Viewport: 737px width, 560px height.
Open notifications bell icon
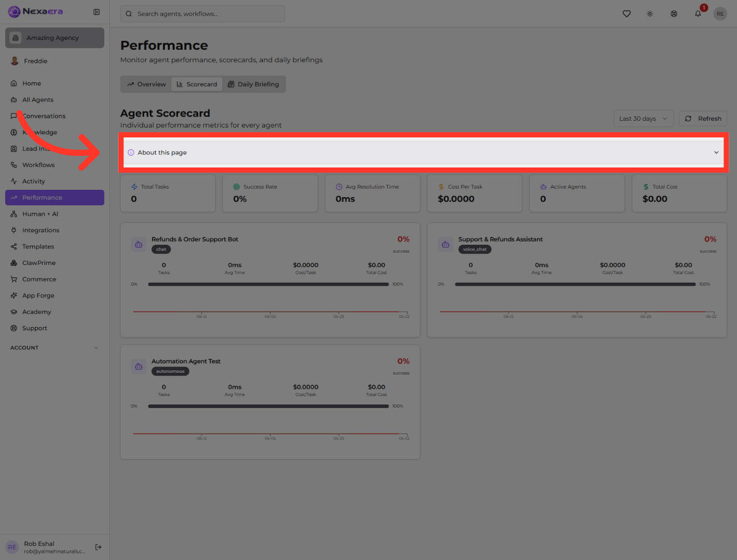pyautogui.click(x=698, y=14)
